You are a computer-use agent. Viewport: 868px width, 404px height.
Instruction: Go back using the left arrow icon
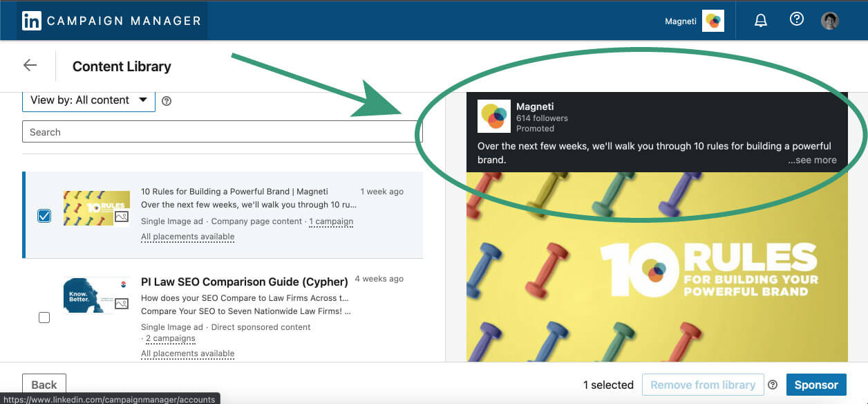pos(30,65)
